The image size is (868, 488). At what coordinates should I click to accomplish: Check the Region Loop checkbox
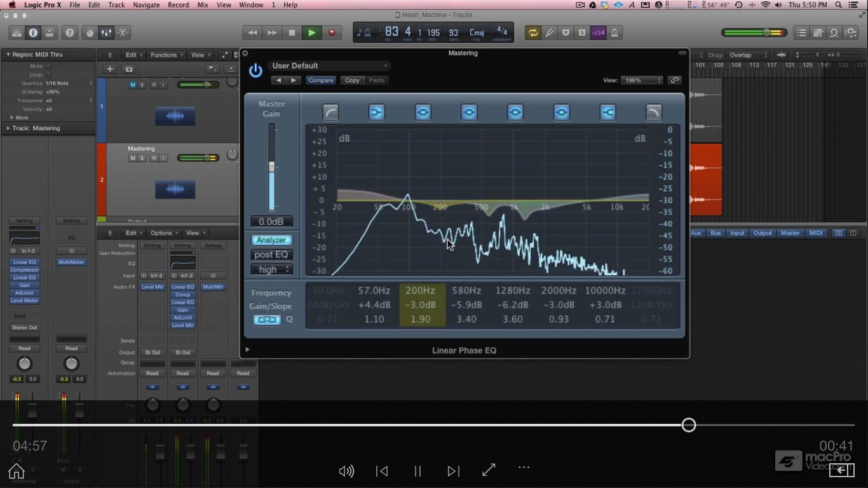[x=48, y=74]
